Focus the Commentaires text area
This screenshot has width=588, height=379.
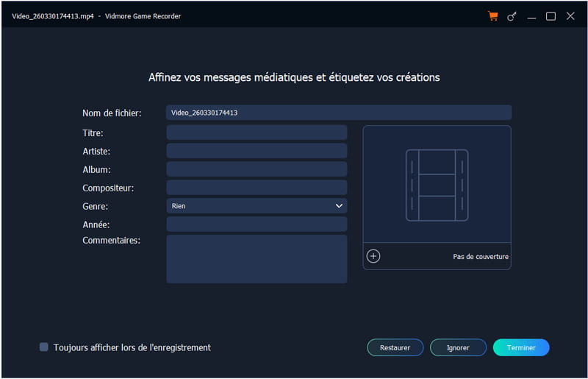(x=257, y=259)
